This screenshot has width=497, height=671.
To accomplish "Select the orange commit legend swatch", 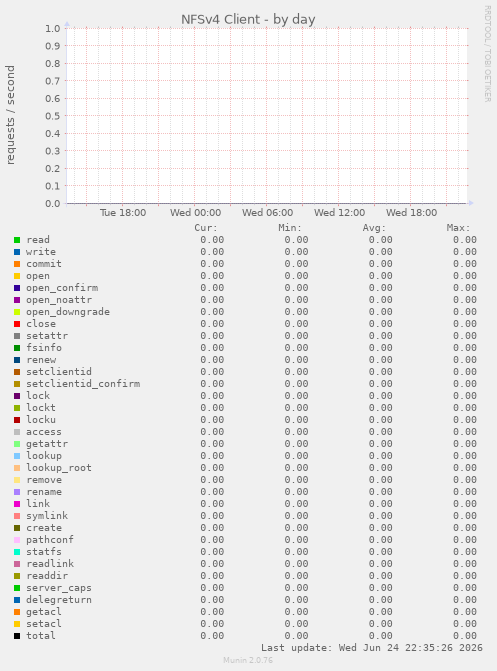I will (17, 264).
